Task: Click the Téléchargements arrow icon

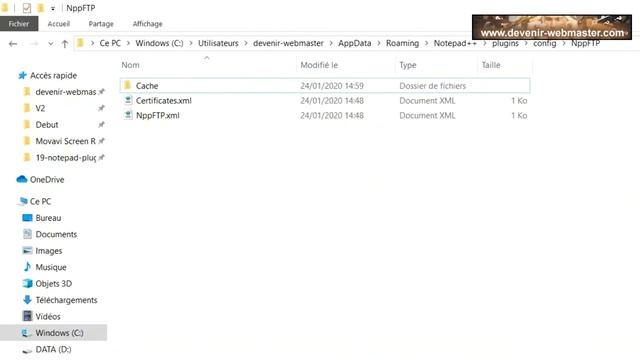Action: 27,300
